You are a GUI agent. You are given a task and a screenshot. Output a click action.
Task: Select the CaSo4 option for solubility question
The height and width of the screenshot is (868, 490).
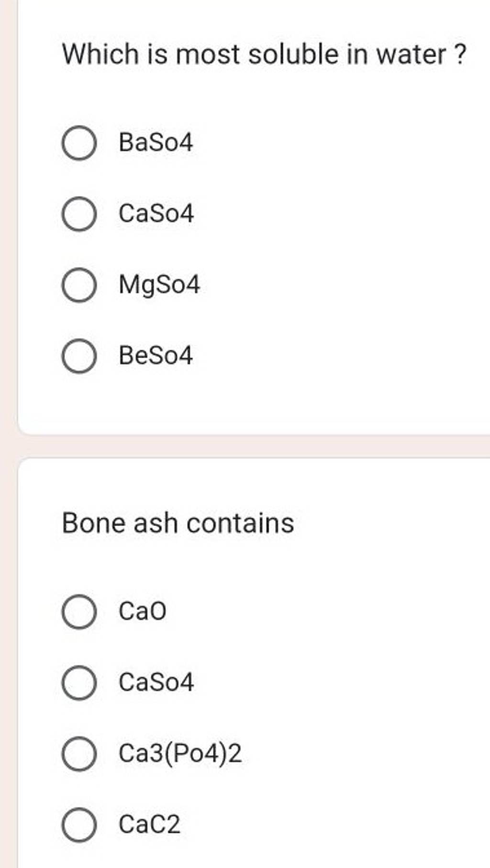79,214
